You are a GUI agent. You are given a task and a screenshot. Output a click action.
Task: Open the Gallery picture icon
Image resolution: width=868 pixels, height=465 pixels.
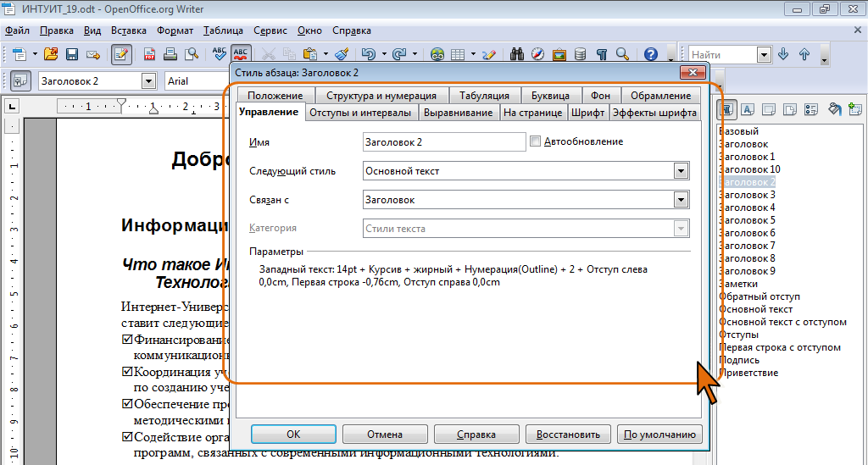[x=559, y=54]
